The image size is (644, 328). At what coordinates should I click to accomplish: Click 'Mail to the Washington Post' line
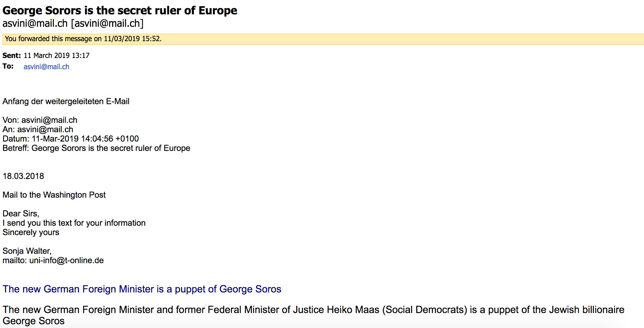click(x=54, y=195)
